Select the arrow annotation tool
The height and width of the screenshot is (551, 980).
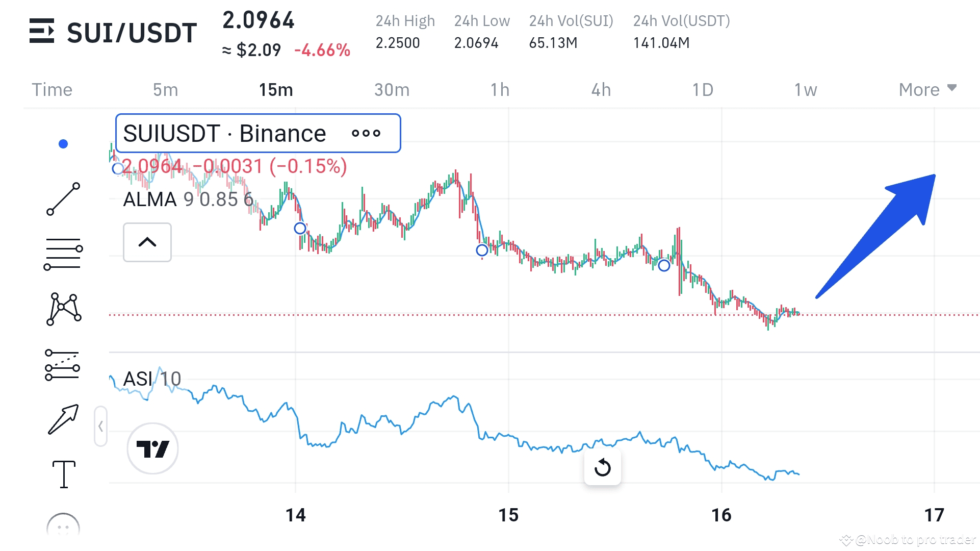click(63, 419)
